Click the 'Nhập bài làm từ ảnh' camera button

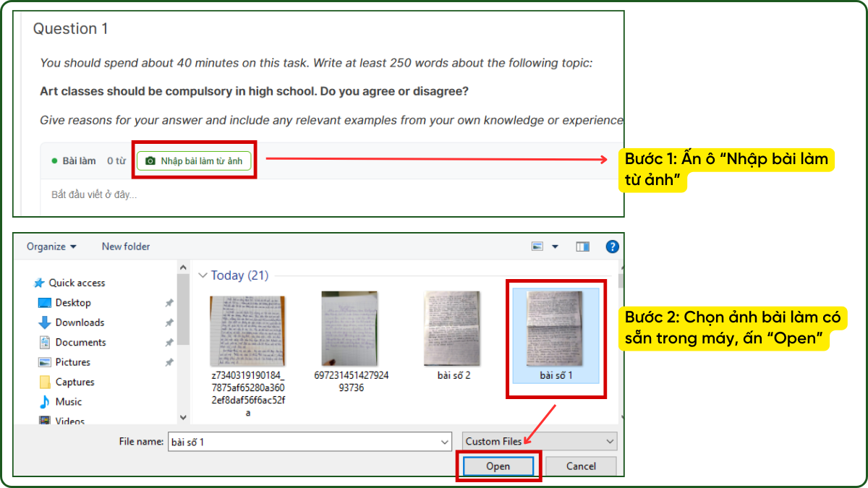coord(194,160)
